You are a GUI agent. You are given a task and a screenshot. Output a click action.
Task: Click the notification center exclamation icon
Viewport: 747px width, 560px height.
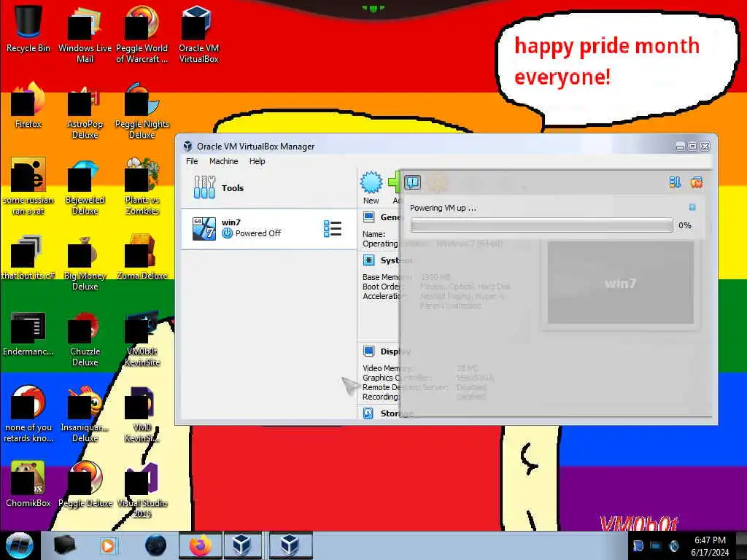(413, 182)
